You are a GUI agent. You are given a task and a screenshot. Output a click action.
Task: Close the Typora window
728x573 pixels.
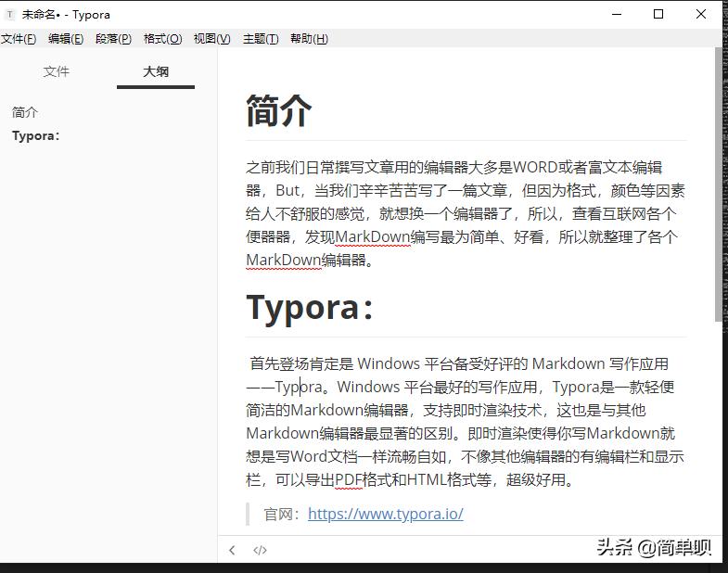click(x=701, y=15)
